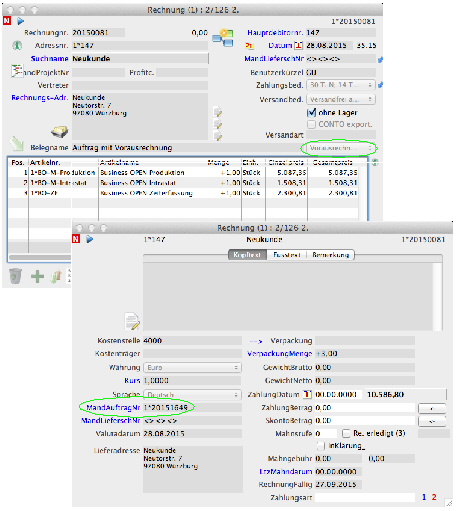Click the trash can delete icon

click(x=15, y=276)
